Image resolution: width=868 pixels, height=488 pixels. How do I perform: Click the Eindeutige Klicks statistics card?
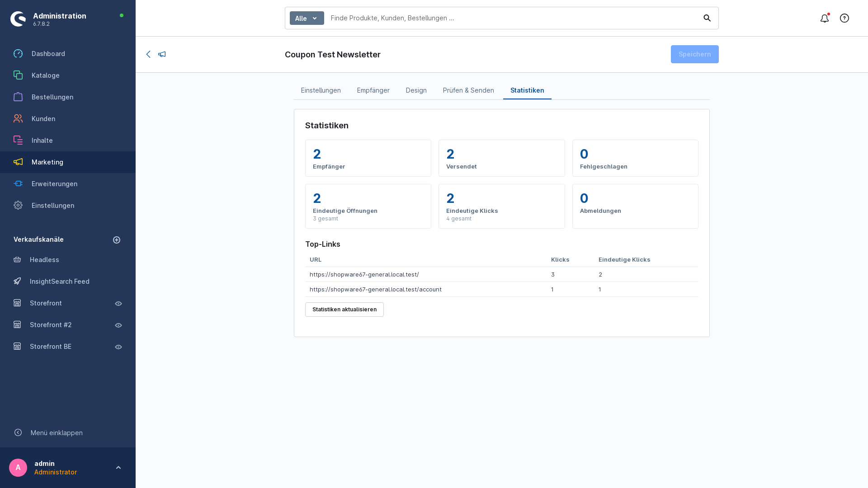502,206
